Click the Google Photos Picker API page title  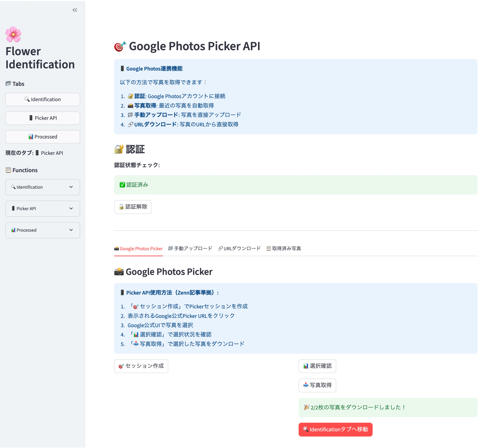point(187,46)
